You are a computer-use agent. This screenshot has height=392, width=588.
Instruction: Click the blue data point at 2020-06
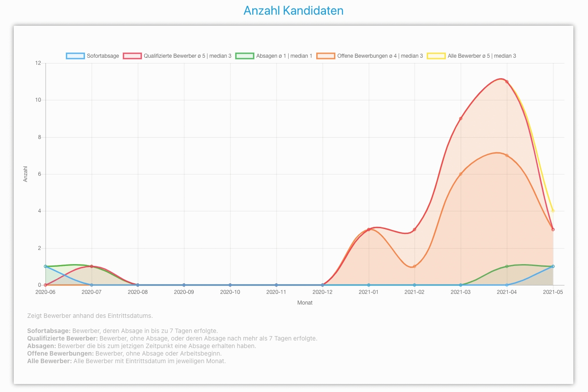[45, 266]
